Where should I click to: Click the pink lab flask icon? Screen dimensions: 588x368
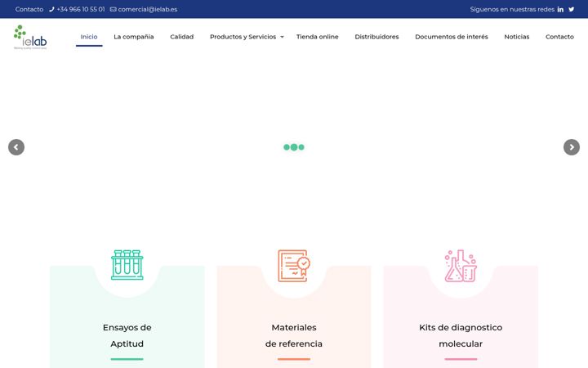461,266
